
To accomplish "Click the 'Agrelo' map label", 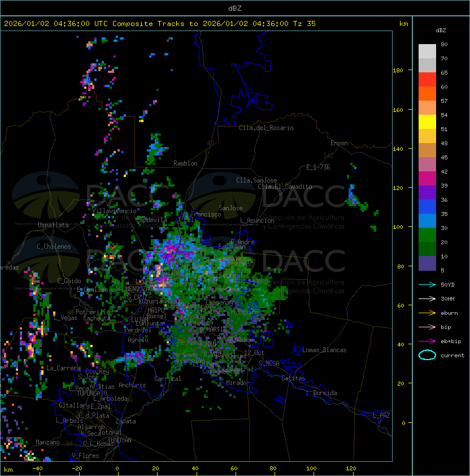I will pos(138,340).
